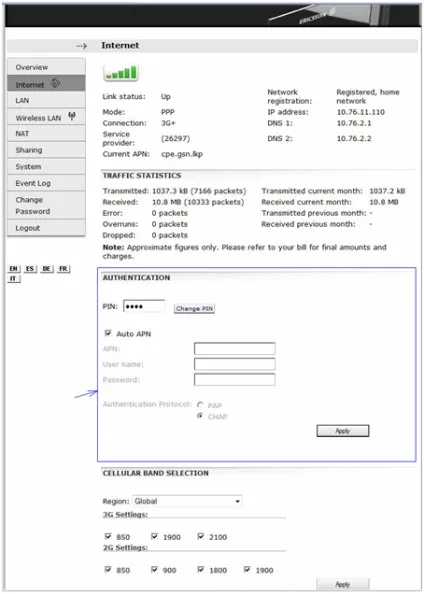Click the Current APN value cpe.gsn.lkp
This screenshot has width=424, height=594.
[182, 154]
